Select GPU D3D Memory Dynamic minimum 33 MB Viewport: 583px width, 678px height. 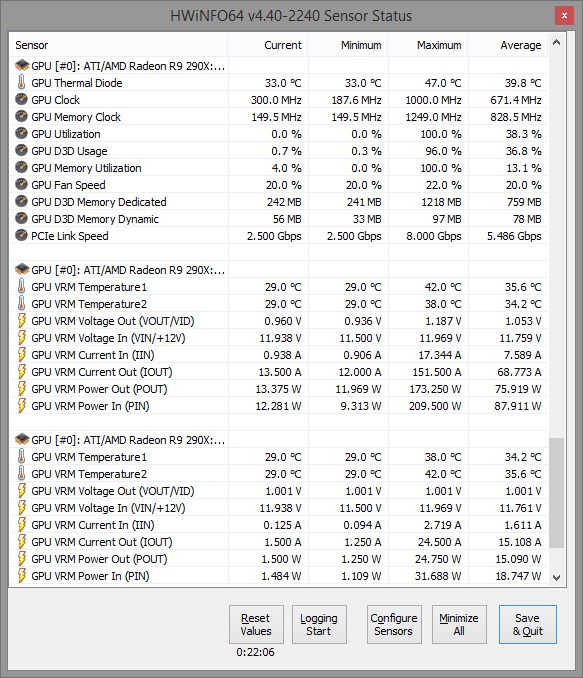point(367,219)
